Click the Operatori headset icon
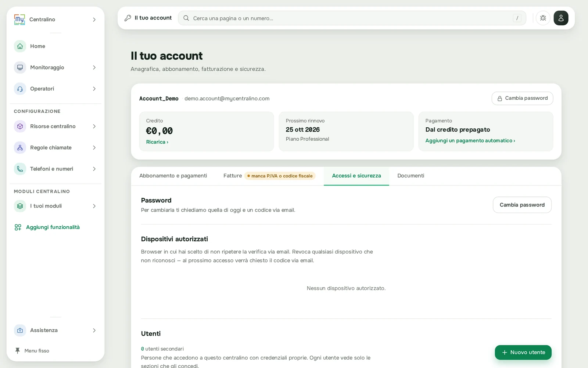588x368 pixels. pyautogui.click(x=20, y=89)
